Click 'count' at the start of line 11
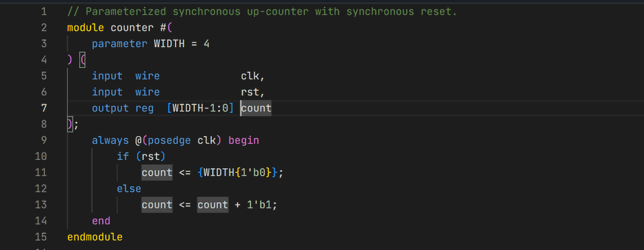 pos(157,172)
